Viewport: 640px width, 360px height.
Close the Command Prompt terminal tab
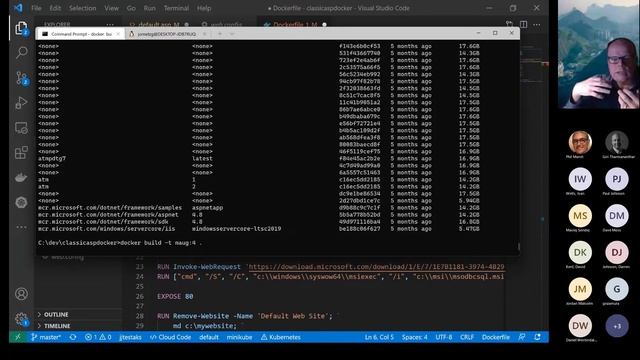pyautogui.click(x=118, y=34)
